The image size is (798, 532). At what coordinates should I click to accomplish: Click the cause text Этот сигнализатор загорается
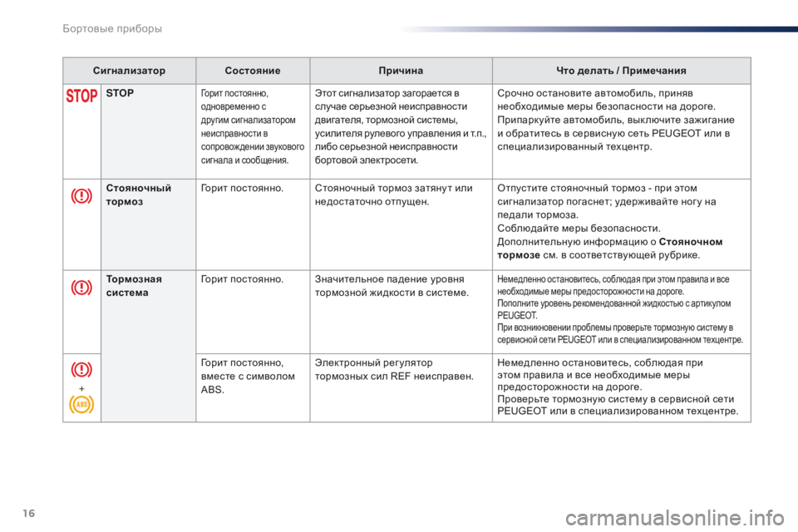tap(401, 126)
